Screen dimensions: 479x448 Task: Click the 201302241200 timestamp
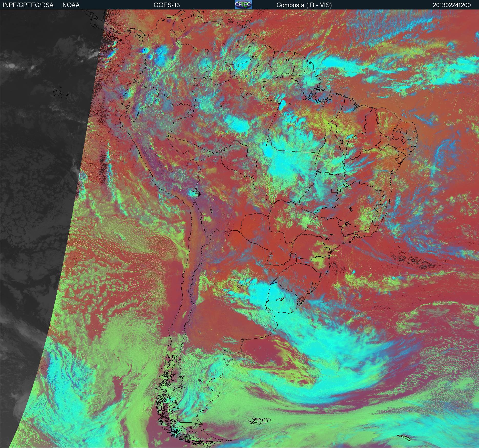click(x=452, y=5)
